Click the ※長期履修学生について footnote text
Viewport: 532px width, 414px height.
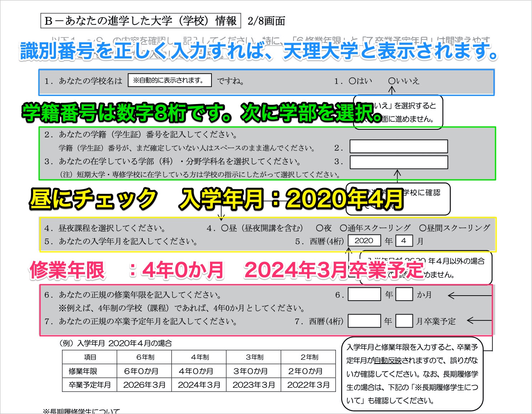coord(81,411)
